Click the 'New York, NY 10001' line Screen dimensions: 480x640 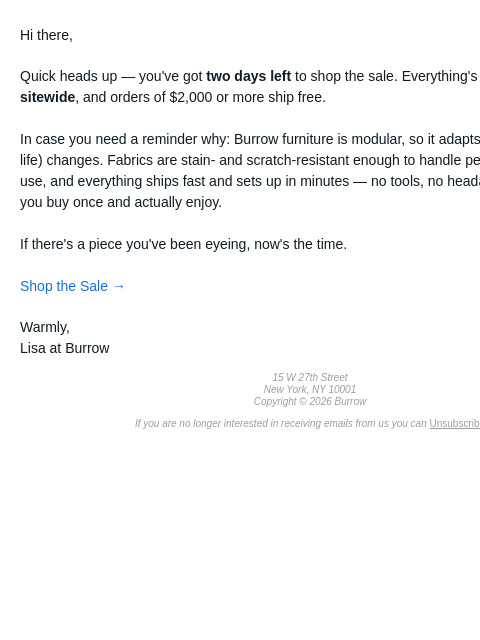[310, 389]
